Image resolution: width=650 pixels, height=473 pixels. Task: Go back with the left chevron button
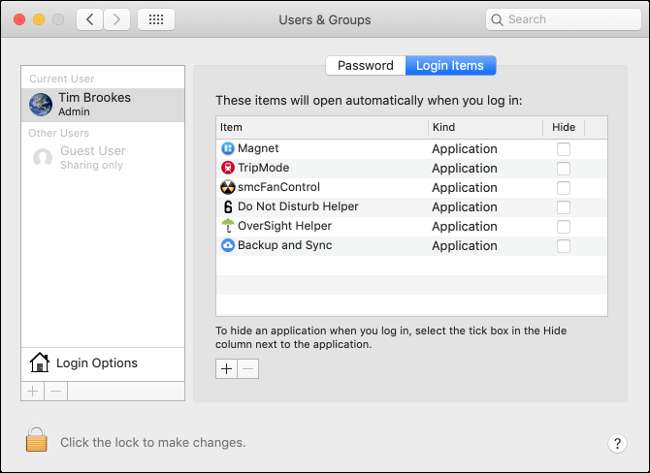[91, 20]
